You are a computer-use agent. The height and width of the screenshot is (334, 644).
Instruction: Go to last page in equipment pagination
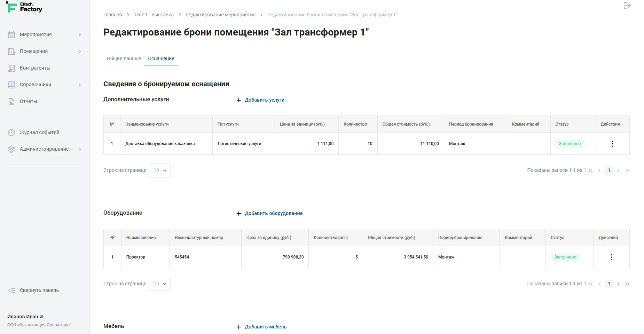627,284
